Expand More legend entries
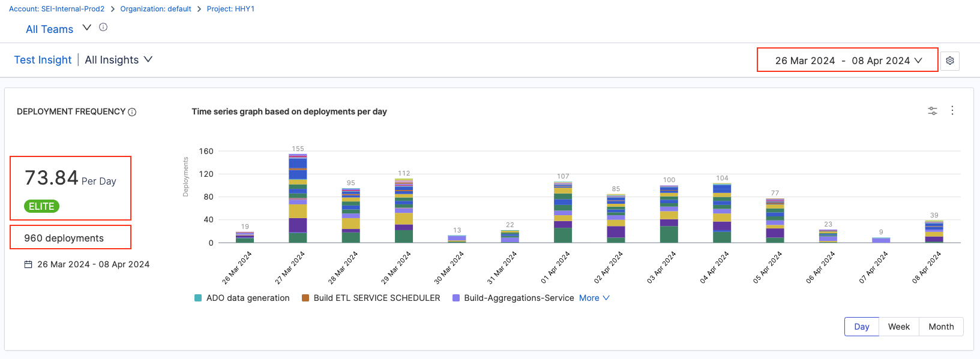The image size is (980, 359). [594, 298]
